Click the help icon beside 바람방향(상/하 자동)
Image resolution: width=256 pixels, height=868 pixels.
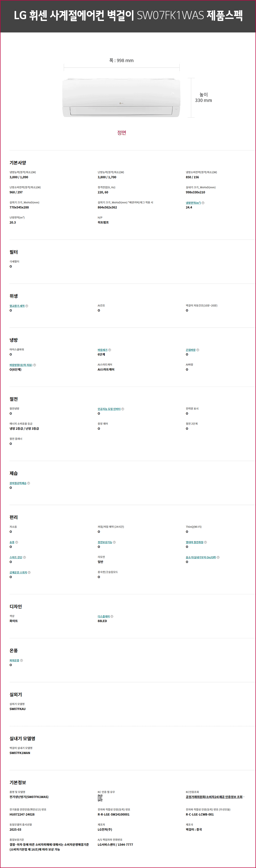tap(35, 365)
